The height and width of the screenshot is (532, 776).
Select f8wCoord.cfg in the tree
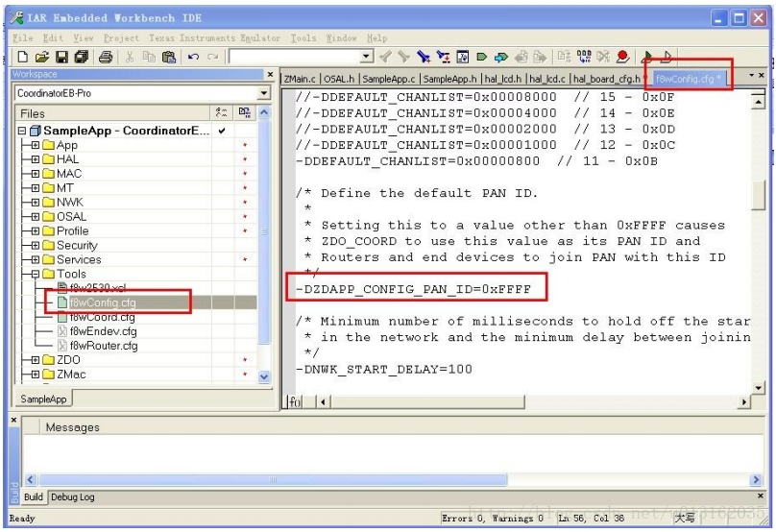point(102,317)
